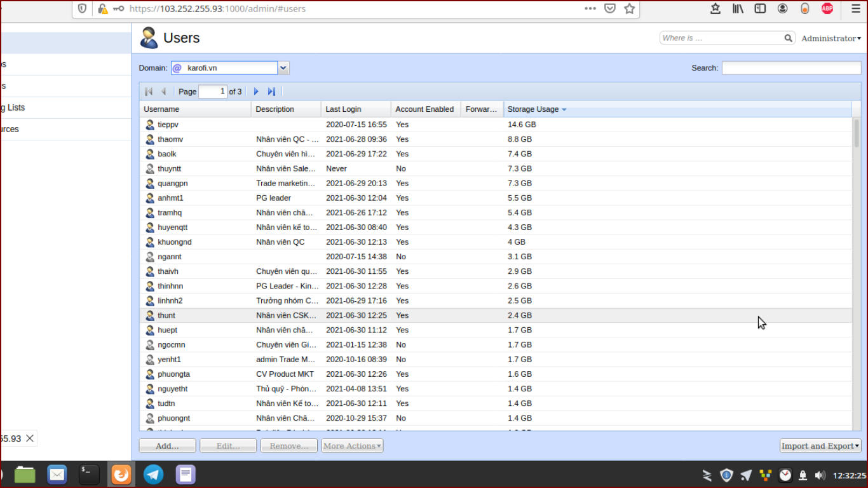The width and height of the screenshot is (868, 488).
Task: Click the AdBlock Plus ABP icon
Action: [x=827, y=9]
